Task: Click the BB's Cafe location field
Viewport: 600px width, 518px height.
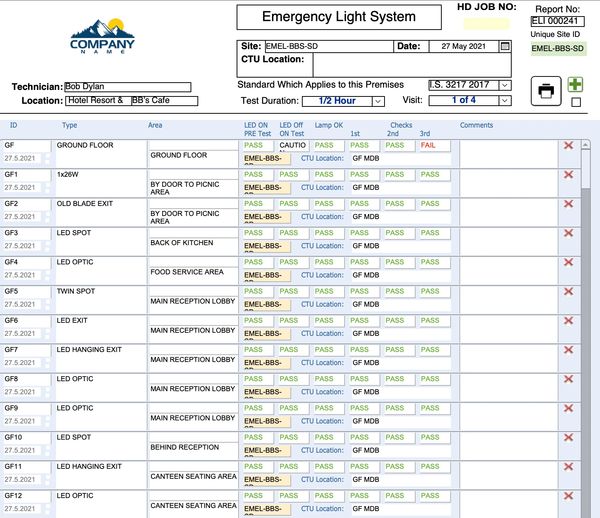Action: point(165,101)
